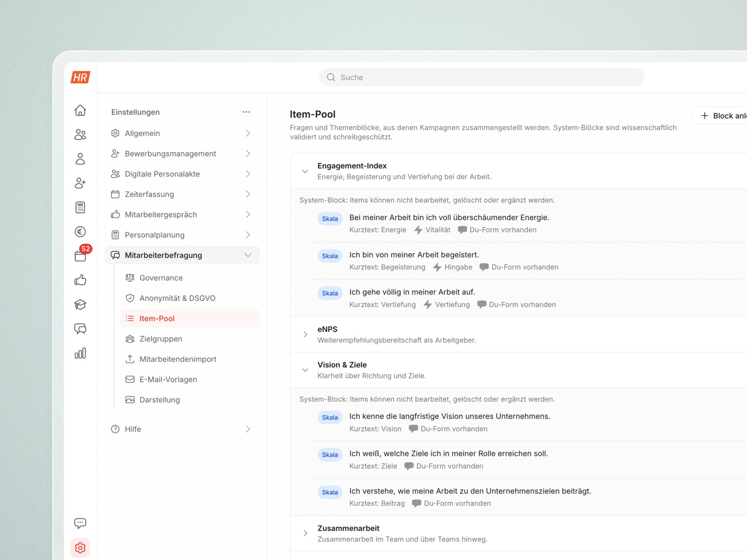Click the Block anlegen button

[721, 116]
